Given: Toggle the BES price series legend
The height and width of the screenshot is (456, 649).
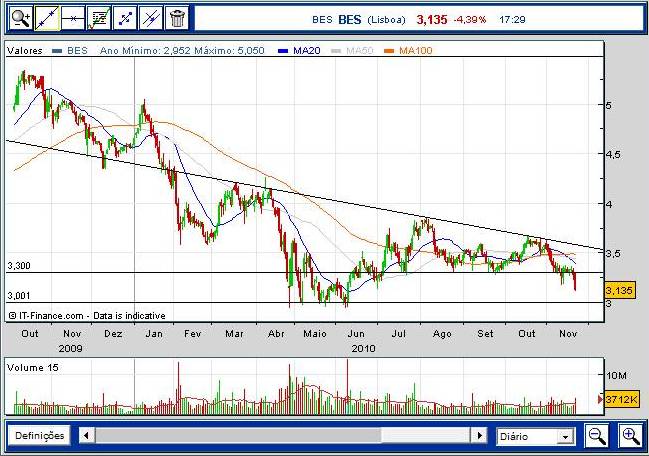Looking at the screenshot, I should pyautogui.click(x=70, y=50).
